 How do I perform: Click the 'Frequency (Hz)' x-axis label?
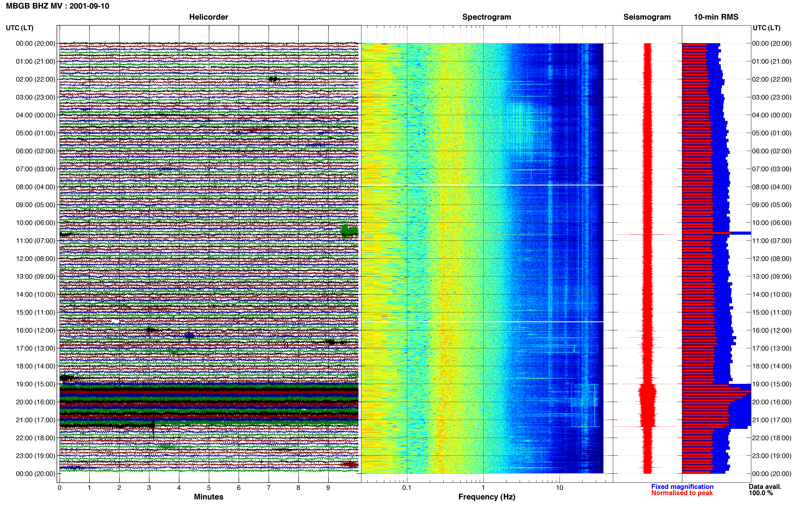(487, 497)
